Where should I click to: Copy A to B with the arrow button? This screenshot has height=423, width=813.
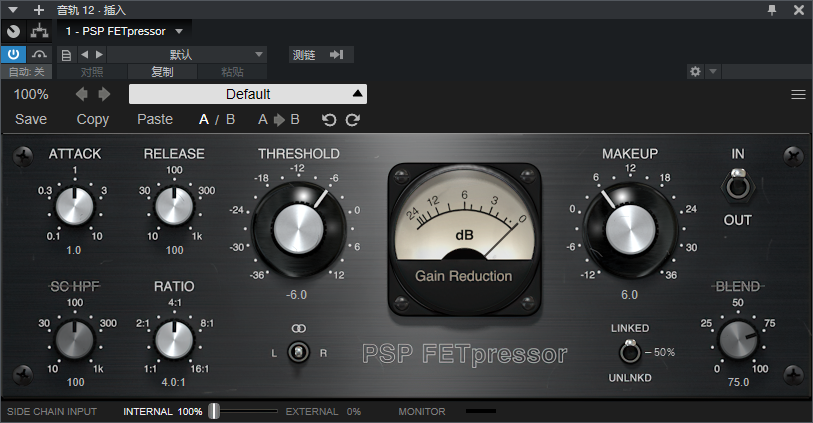(x=279, y=120)
